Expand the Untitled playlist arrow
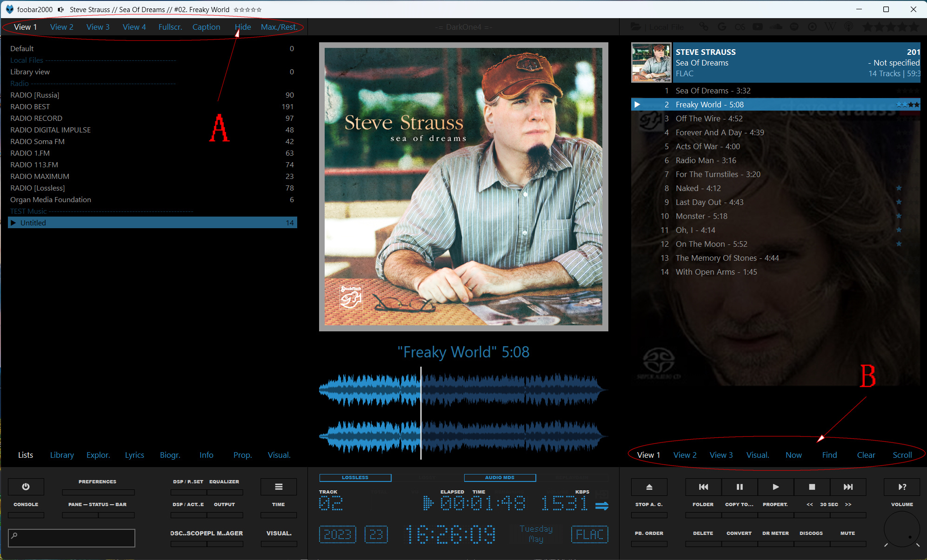The height and width of the screenshot is (560, 927). point(13,223)
